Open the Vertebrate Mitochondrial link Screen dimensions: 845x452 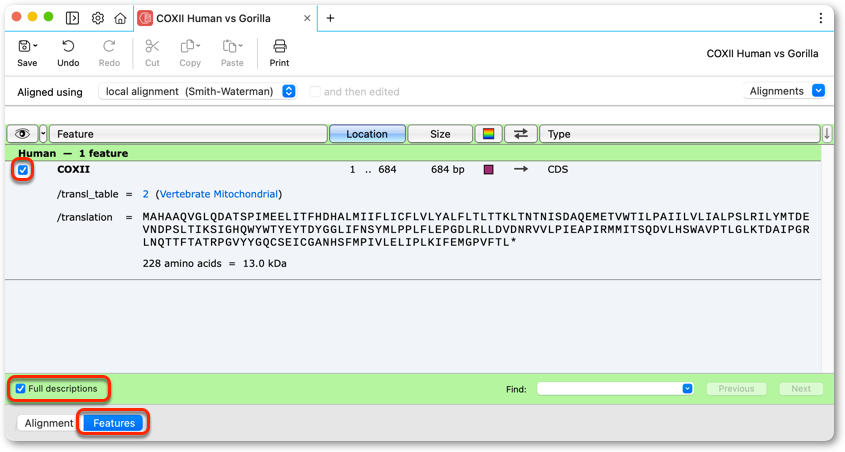pos(219,194)
